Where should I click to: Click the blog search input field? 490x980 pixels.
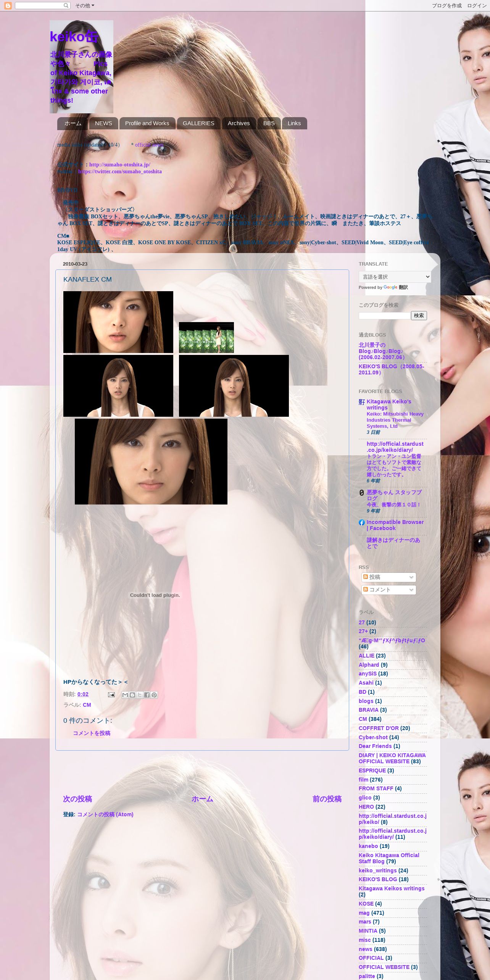tap(384, 316)
